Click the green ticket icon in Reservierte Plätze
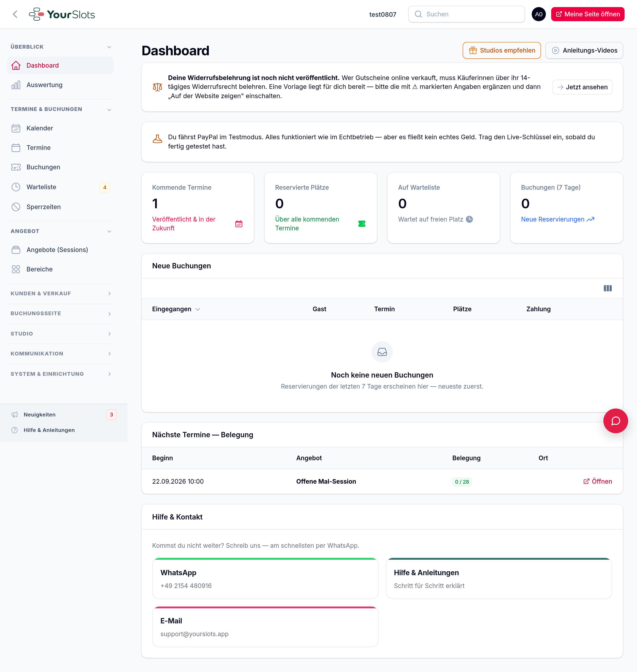Image resolution: width=637 pixels, height=672 pixels. tap(362, 224)
